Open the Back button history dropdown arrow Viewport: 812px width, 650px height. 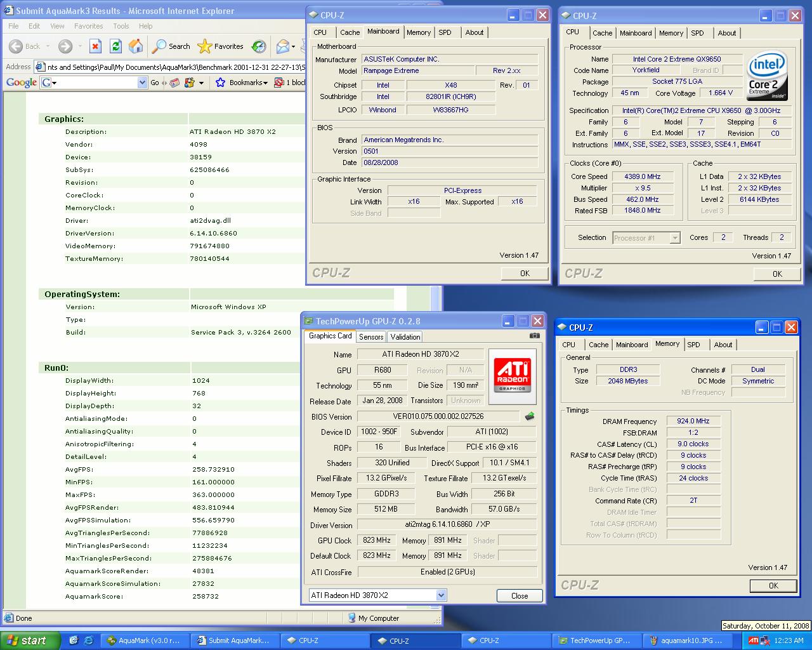47,46
